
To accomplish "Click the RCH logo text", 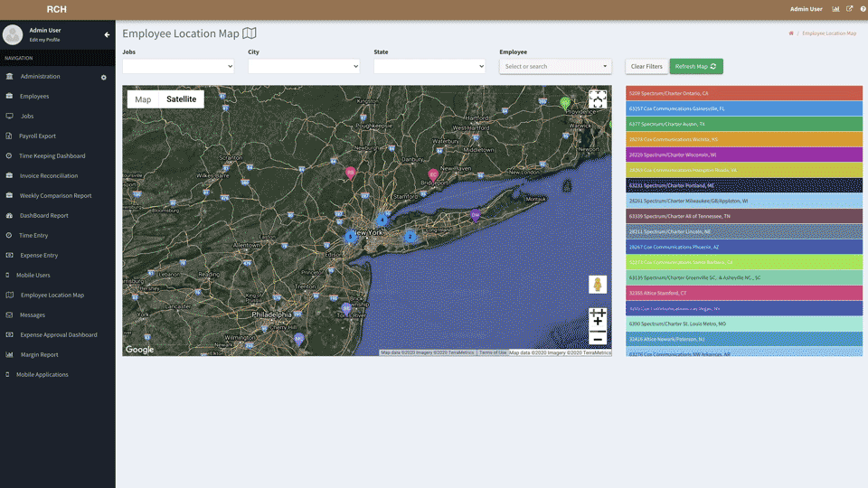I will (x=56, y=9).
